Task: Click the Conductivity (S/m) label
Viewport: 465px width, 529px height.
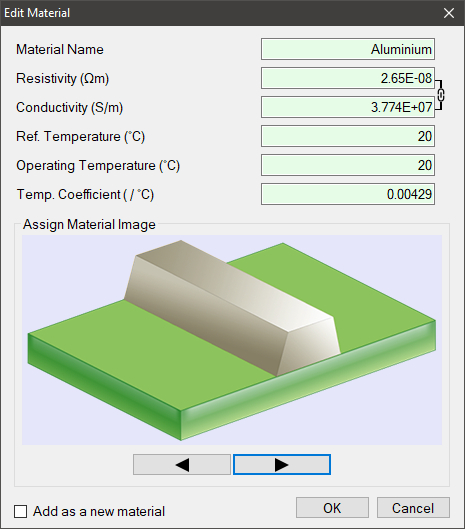Action: 70,108
